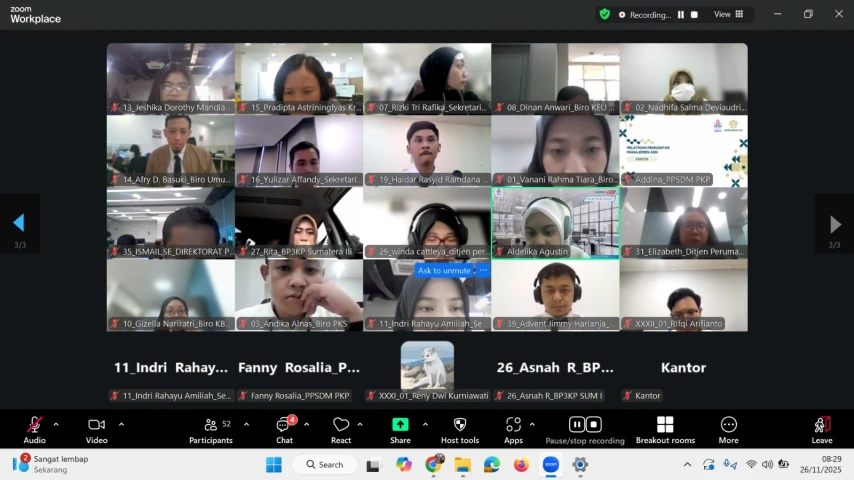The image size is (854, 480).
Task: Open Windows Start menu
Action: 273,465
